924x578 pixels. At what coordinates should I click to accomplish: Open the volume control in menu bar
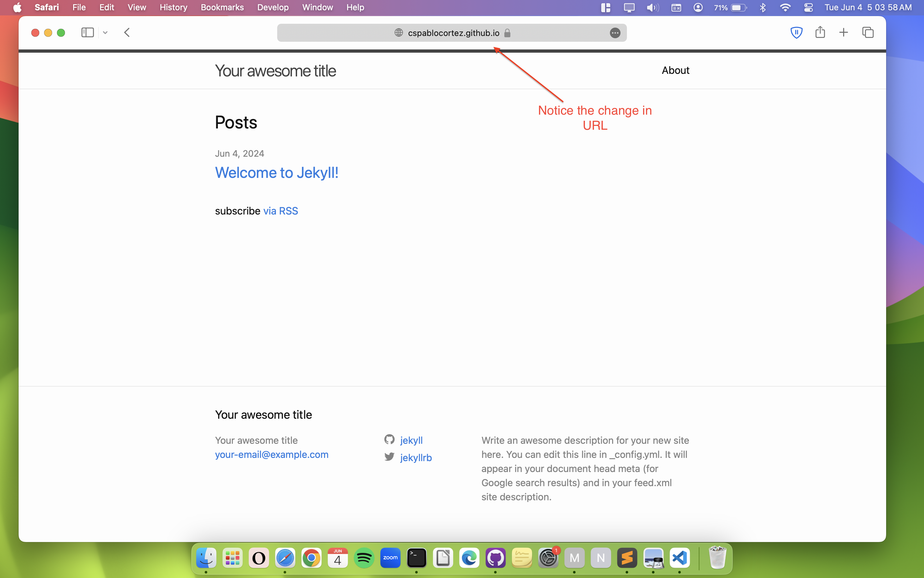[x=653, y=8]
